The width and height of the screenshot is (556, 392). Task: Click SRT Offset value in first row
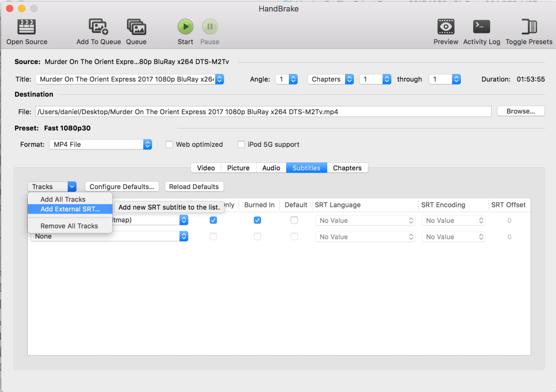[509, 221]
